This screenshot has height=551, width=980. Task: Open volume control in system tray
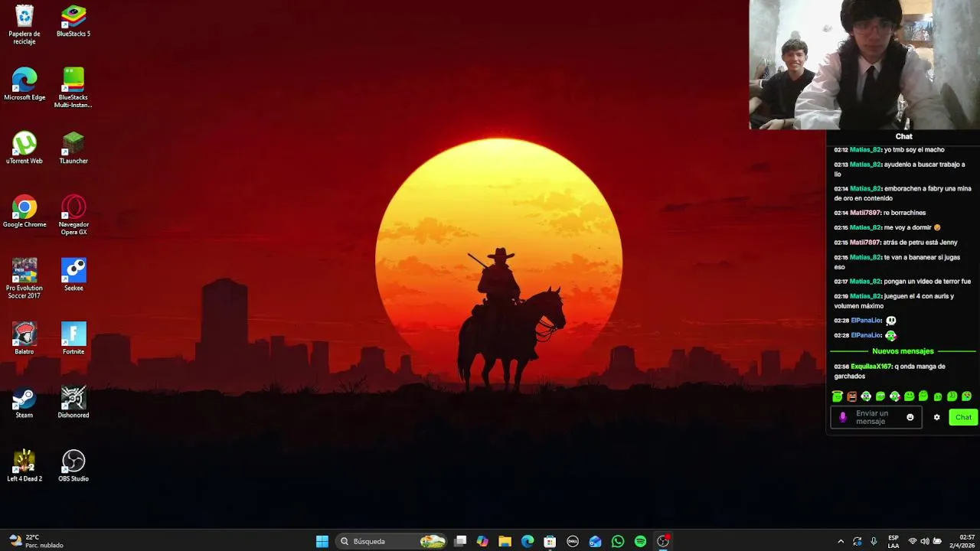pyautogui.click(x=925, y=542)
